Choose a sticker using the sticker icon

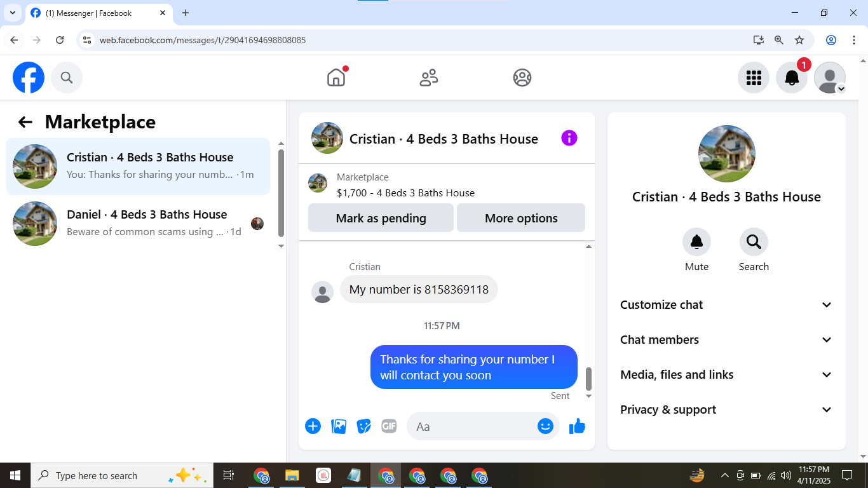[364, 426]
